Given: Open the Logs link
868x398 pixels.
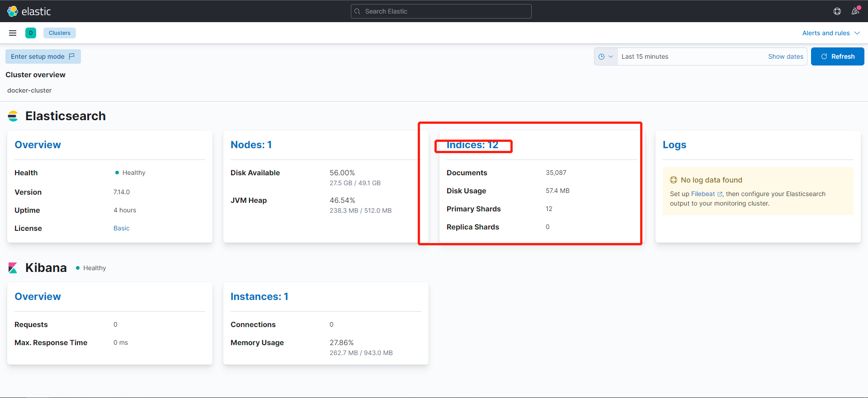Looking at the screenshot, I should pos(675,145).
